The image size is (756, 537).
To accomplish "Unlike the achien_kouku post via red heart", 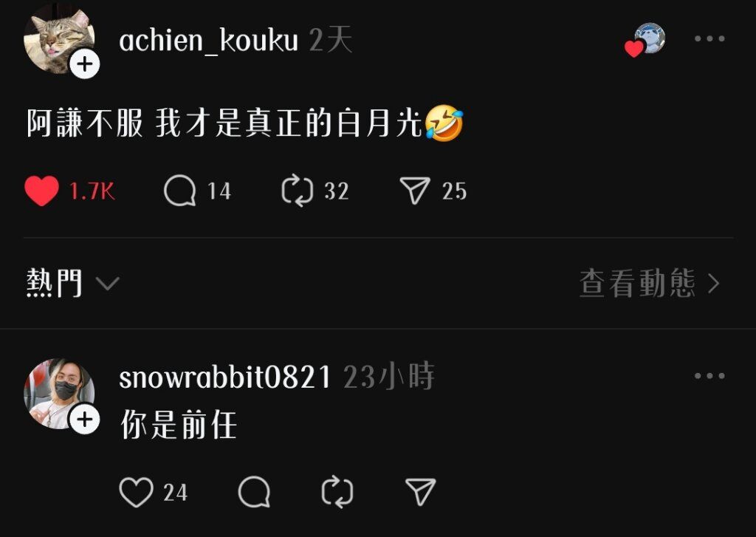I will [x=41, y=191].
